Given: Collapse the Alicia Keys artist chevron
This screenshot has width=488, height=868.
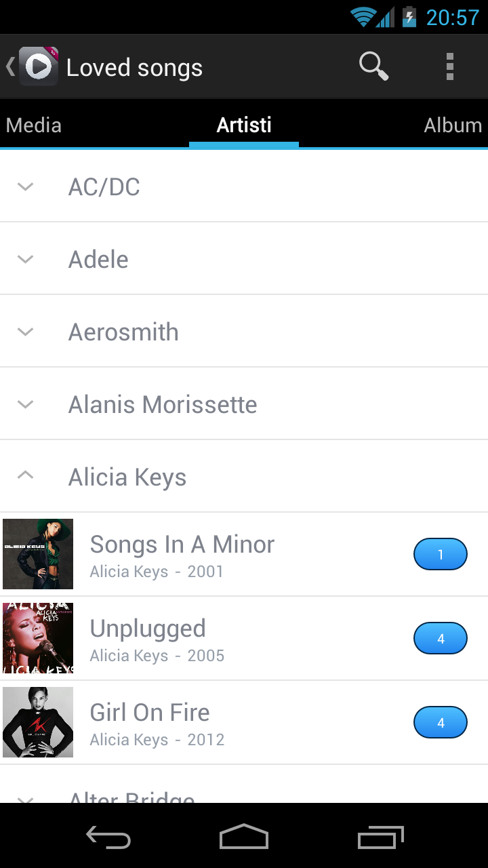Looking at the screenshot, I should point(25,476).
